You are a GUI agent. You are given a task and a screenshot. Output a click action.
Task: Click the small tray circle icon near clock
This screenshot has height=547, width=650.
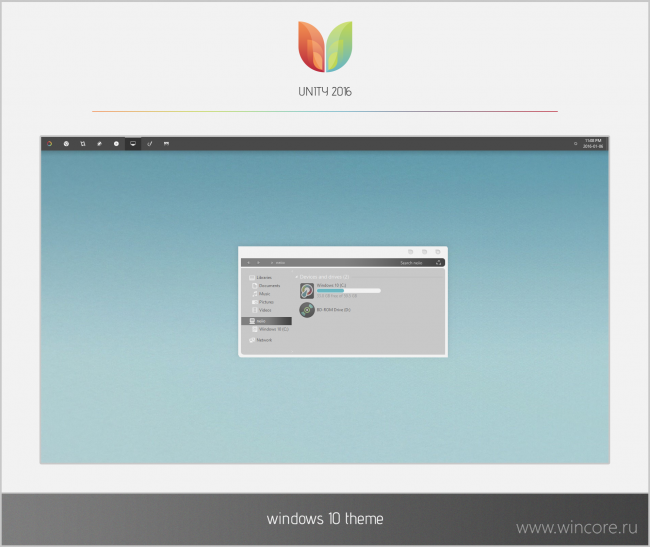[575, 144]
